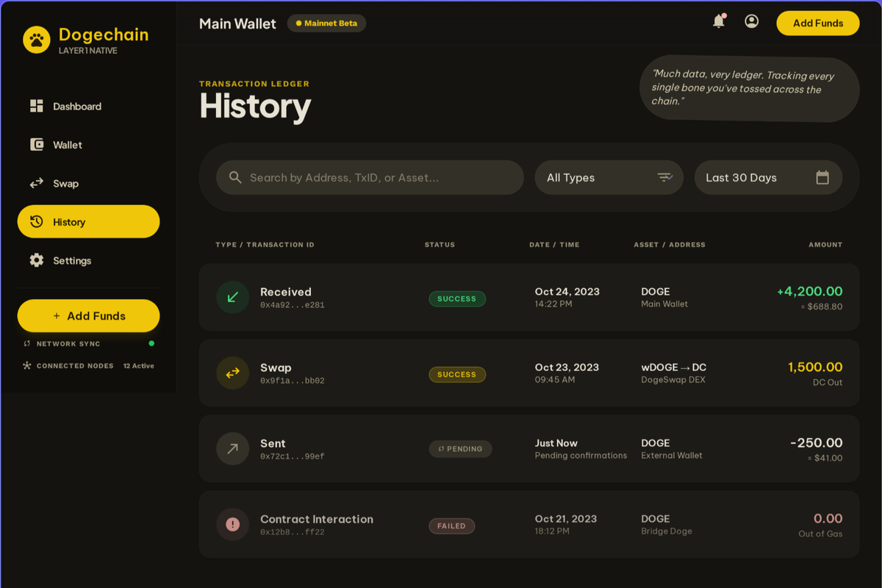The height and width of the screenshot is (588, 882).
Task: Open the Last 30 Days date range dropdown
Action: (x=768, y=177)
